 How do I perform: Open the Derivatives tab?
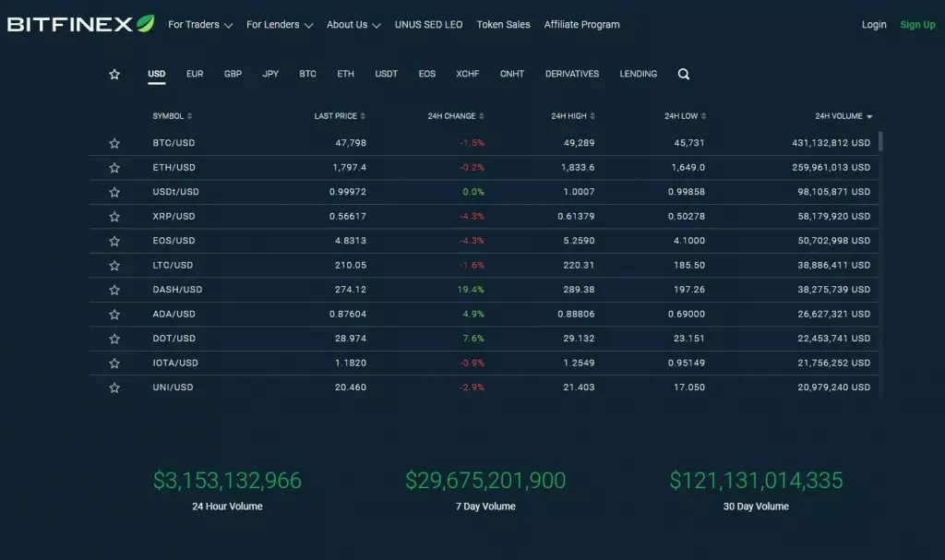(572, 74)
